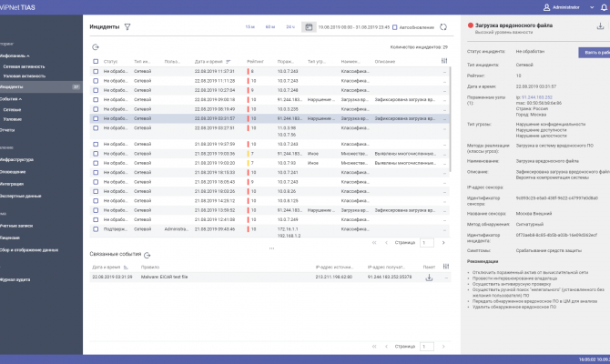
Task: Open related events column settings icon
Action: (446, 267)
